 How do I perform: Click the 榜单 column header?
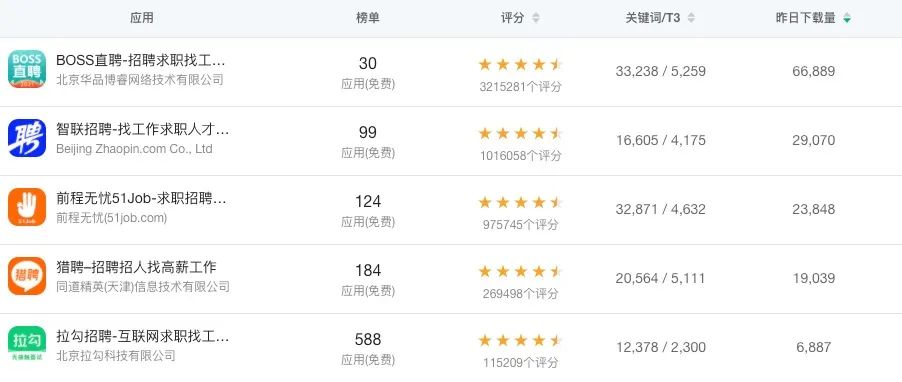(368, 18)
